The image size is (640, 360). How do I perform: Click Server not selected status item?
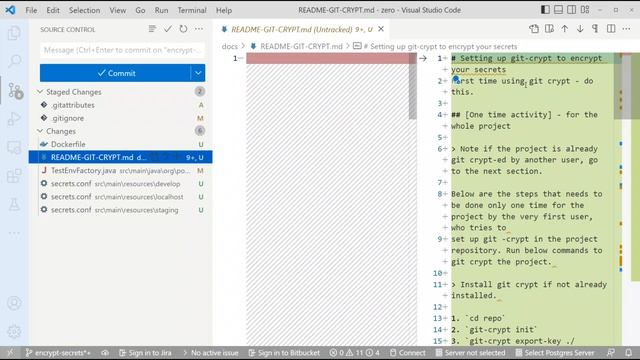471,353
